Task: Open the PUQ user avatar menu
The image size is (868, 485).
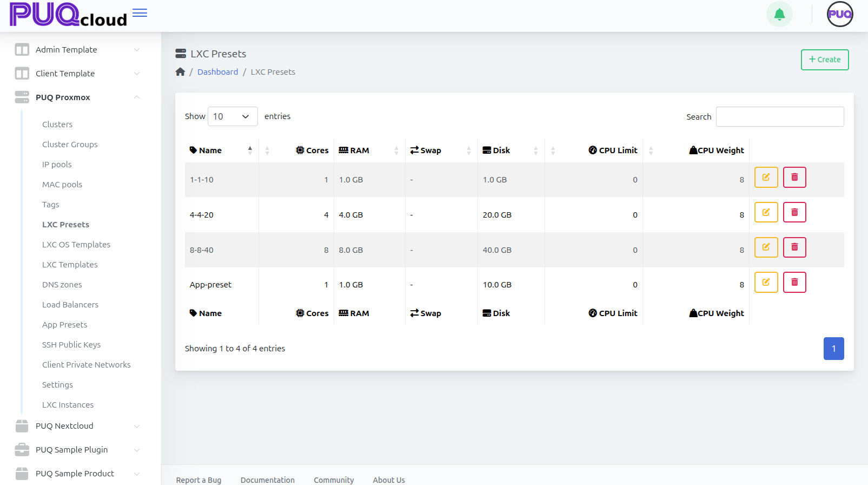Action: click(839, 14)
